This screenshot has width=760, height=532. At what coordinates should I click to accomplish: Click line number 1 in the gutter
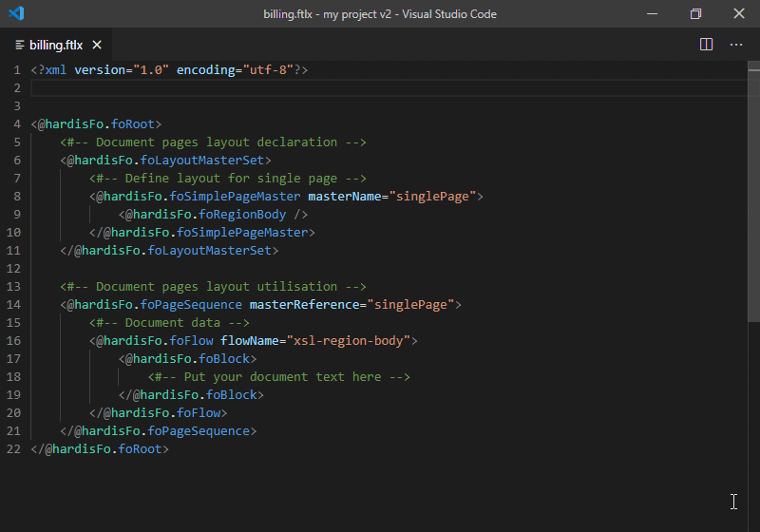pos(17,70)
